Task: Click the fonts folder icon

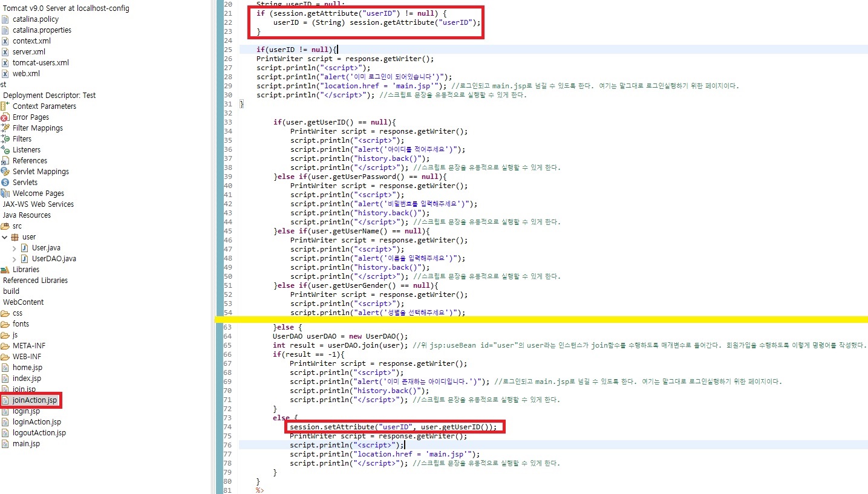Action: point(5,324)
